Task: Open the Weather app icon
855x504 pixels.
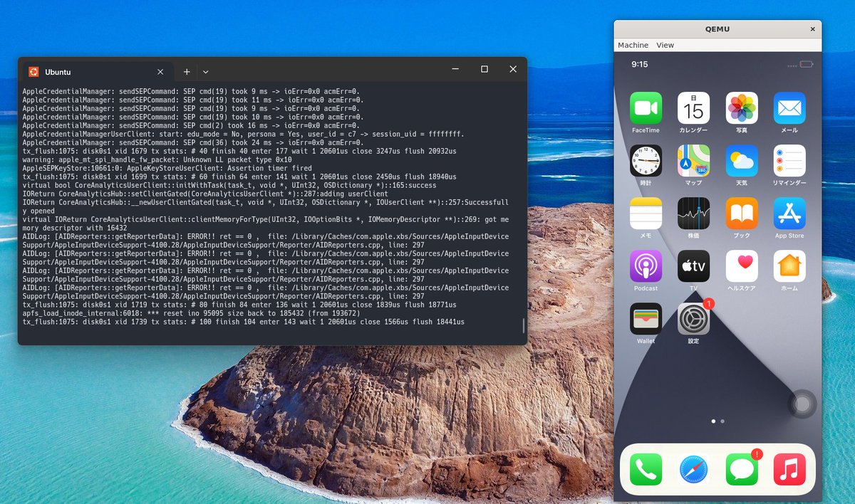Action: [742, 161]
